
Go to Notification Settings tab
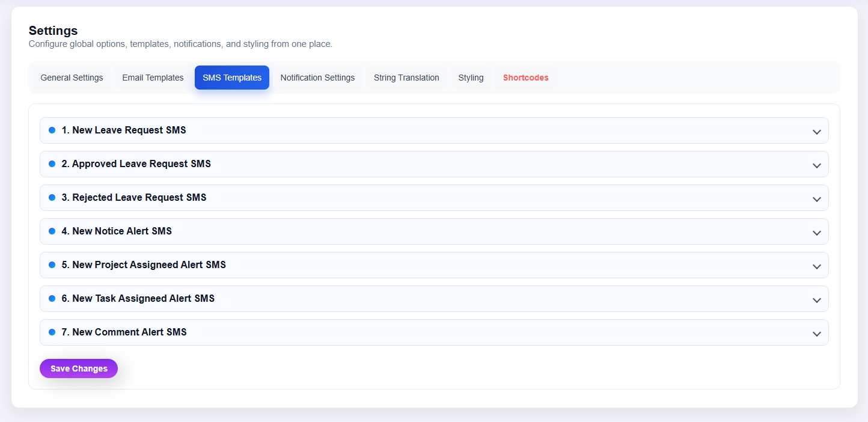point(317,78)
